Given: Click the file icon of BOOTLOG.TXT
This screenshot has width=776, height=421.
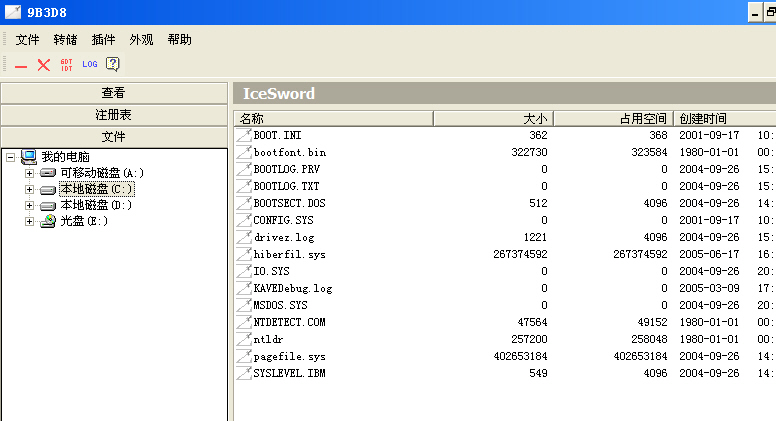Looking at the screenshot, I should point(243,187).
